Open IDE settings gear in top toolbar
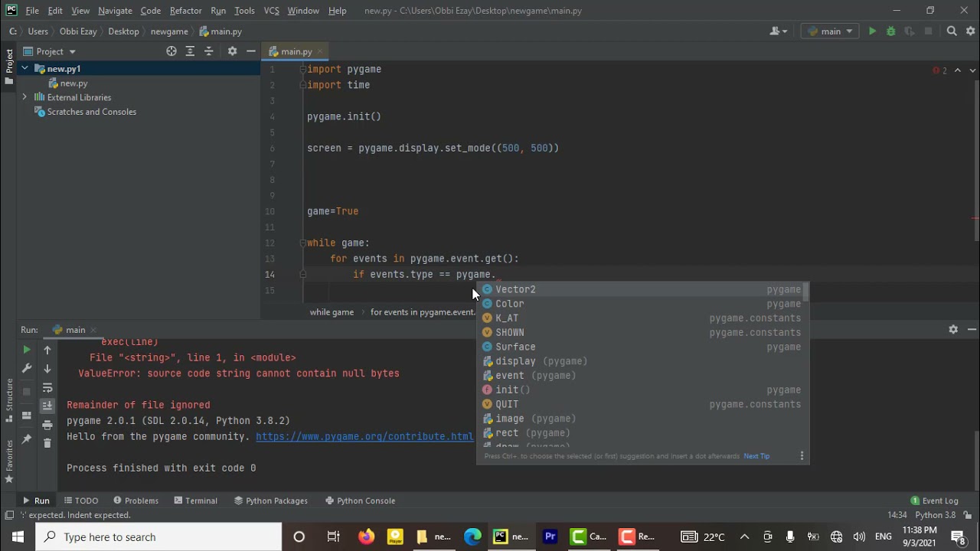Screen dimensions: 980x551 971,31
